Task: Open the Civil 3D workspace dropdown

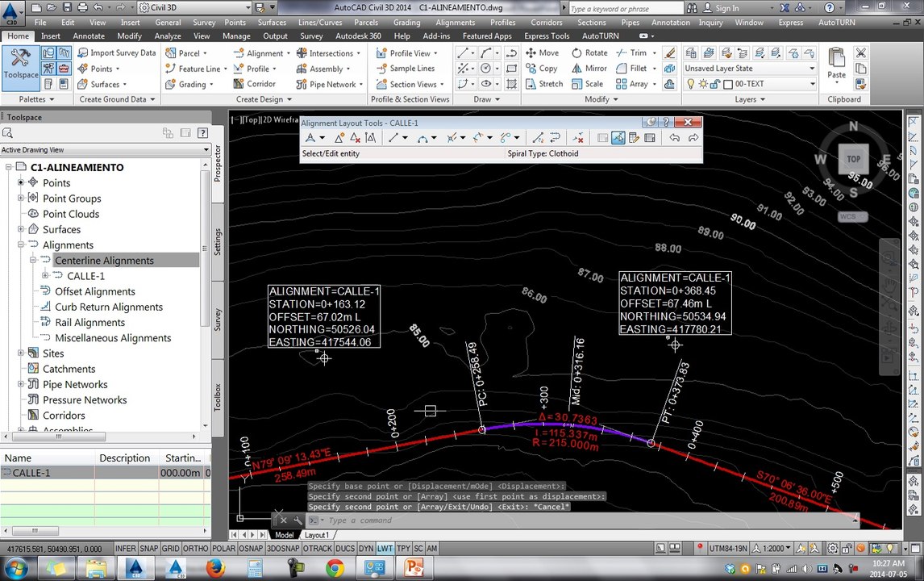Action: [x=247, y=8]
